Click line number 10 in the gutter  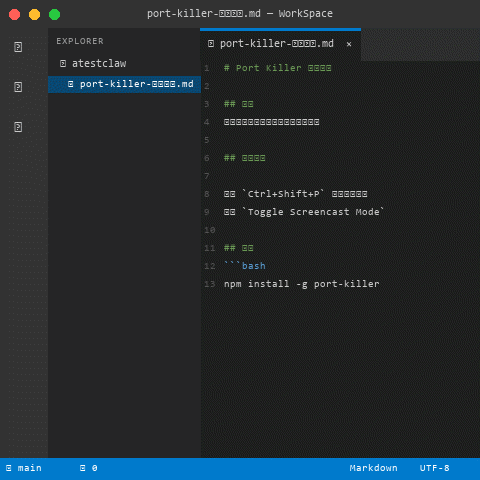tap(210, 230)
